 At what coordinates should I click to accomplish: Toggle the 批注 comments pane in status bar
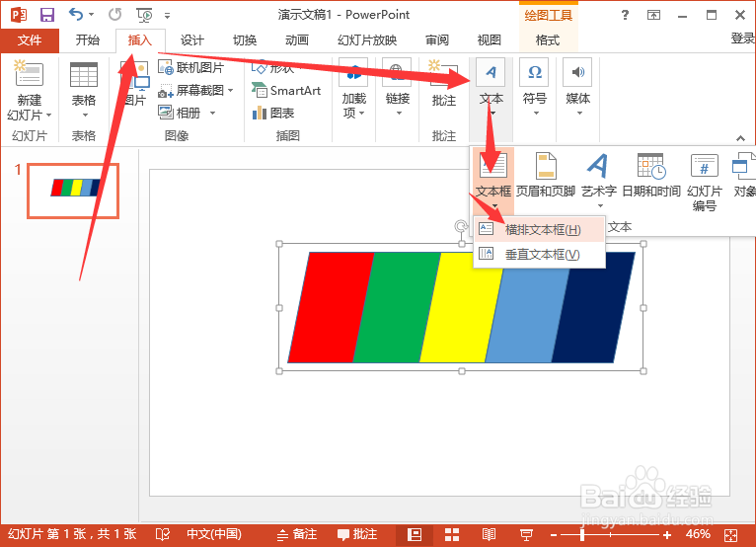click(x=357, y=534)
